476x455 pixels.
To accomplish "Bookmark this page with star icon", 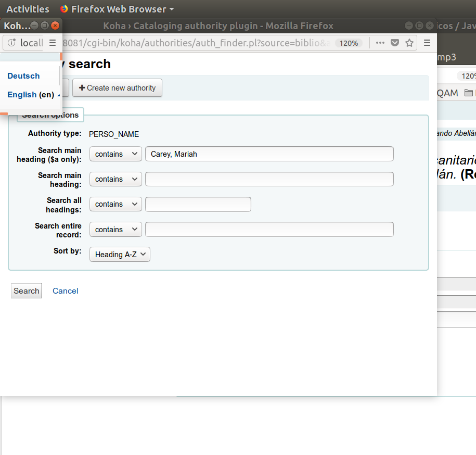I will 409,43.
